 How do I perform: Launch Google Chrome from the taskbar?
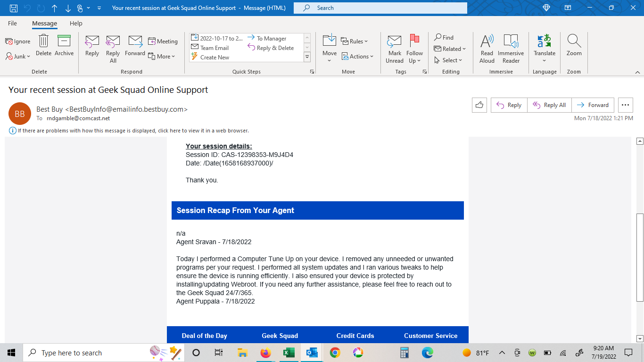334,352
